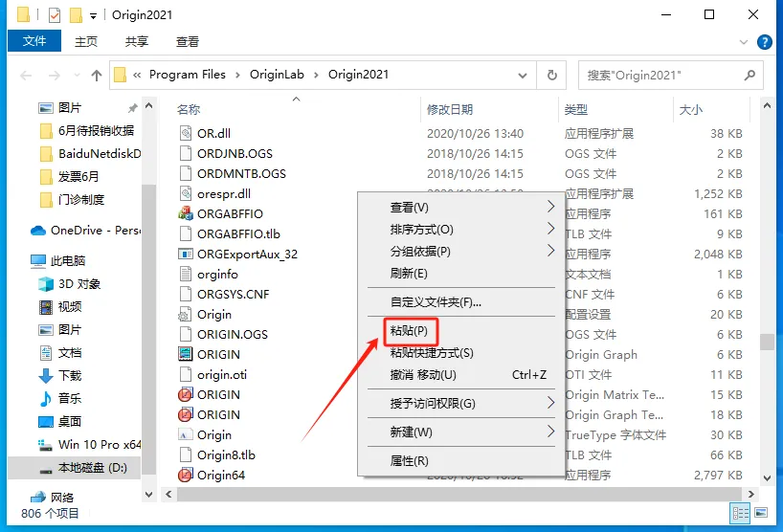Select Win 10 Pro x64 drive in sidebar
The width and height of the screenshot is (783, 532).
point(89,445)
